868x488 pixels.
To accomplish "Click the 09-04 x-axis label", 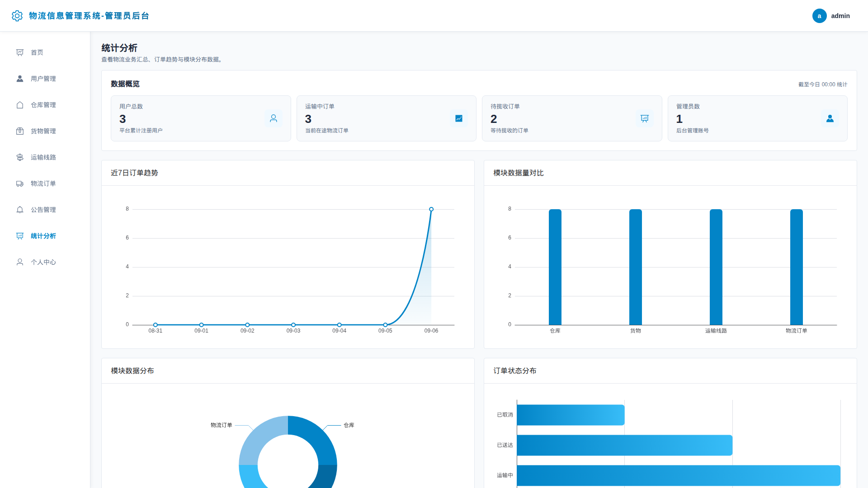I will [x=340, y=331].
